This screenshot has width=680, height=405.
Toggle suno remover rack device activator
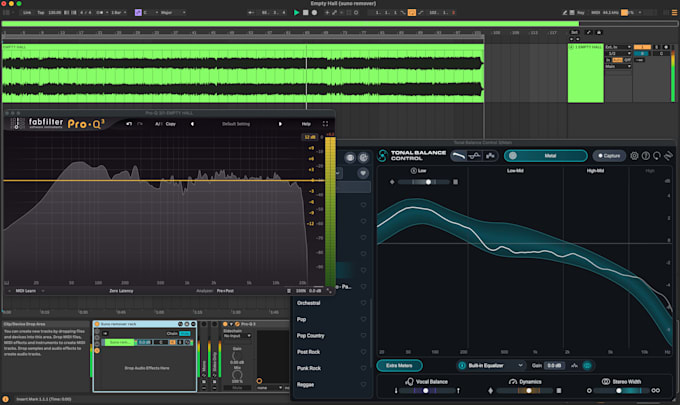[x=97, y=324]
